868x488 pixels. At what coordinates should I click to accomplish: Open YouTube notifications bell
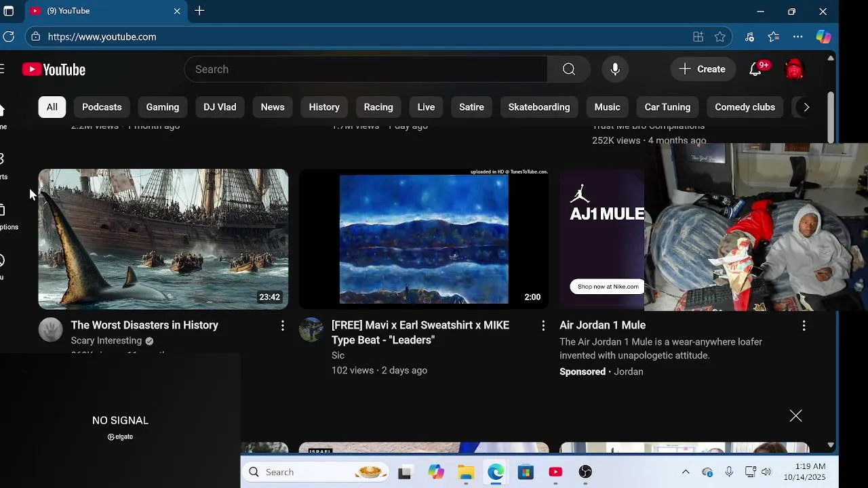(755, 69)
